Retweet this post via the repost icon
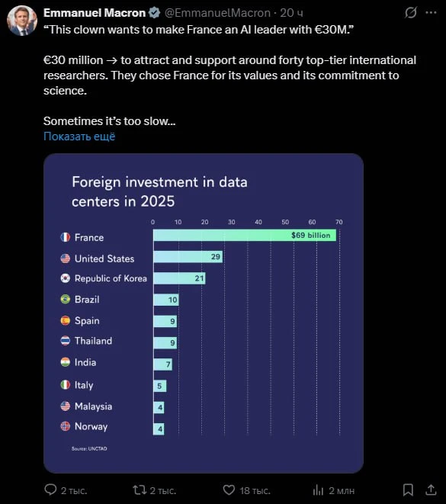This screenshot has height=504, width=446. pyautogui.click(x=140, y=490)
